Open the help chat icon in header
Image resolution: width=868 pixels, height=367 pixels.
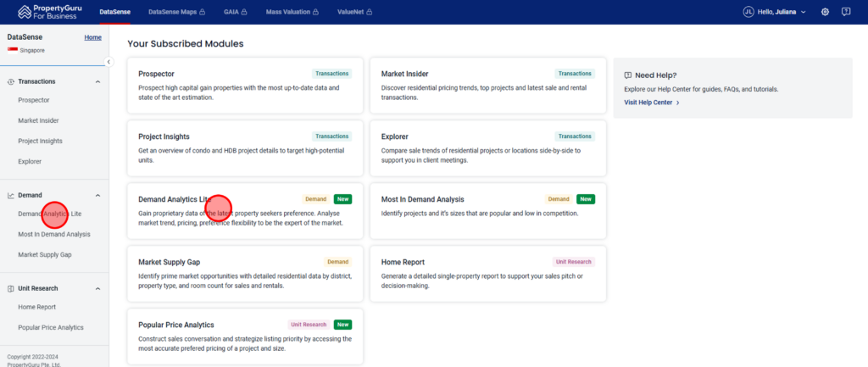(846, 12)
